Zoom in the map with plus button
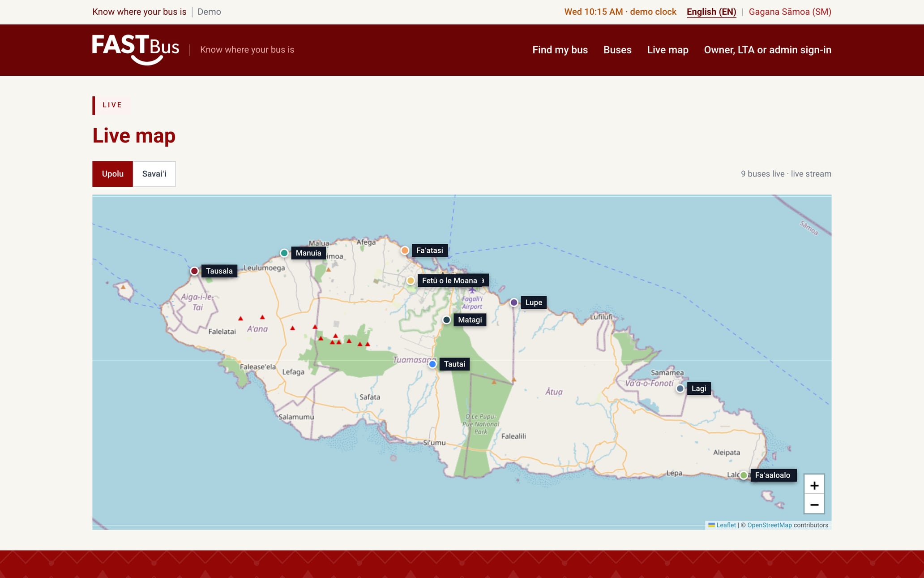The image size is (924, 578). pos(814,485)
